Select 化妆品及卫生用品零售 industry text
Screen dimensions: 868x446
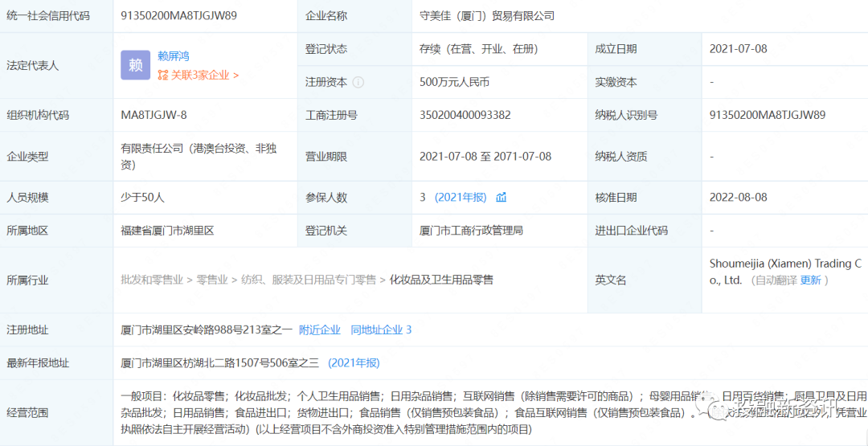[441, 280]
